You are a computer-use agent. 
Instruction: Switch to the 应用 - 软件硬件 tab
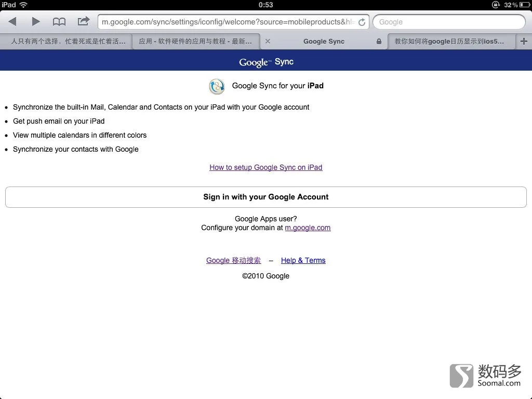click(x=196, y=42)
